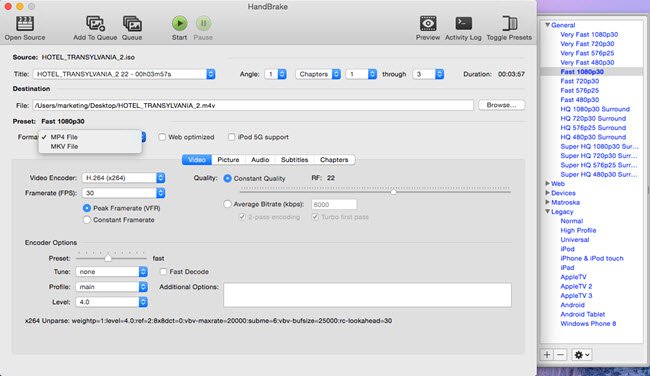Adjust the encoder Preset speed slider
650x376 pixels.
[x=108, y=258]
